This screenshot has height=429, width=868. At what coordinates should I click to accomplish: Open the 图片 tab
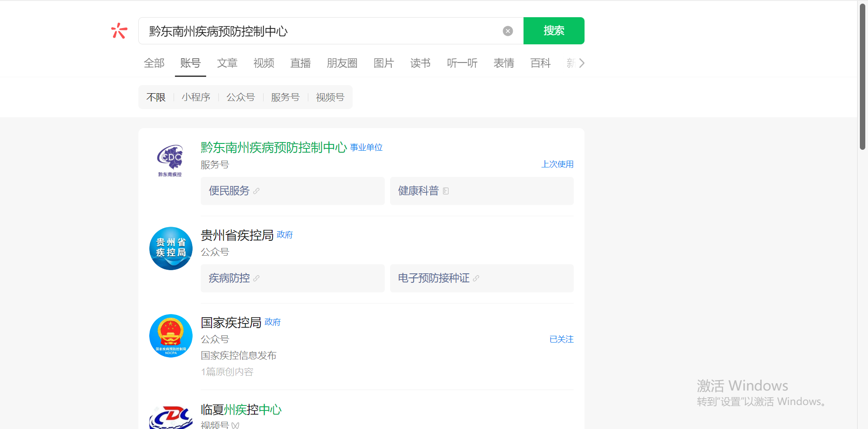tap(384, 63)
